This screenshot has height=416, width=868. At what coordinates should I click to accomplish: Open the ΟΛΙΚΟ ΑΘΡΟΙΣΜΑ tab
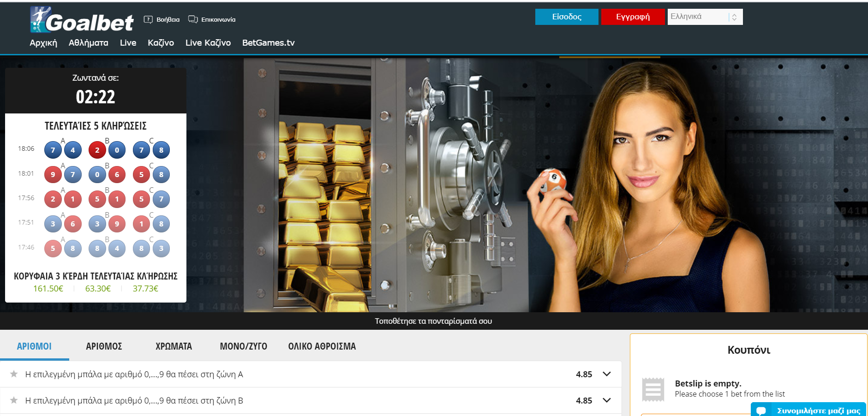[x=322, y=346]
